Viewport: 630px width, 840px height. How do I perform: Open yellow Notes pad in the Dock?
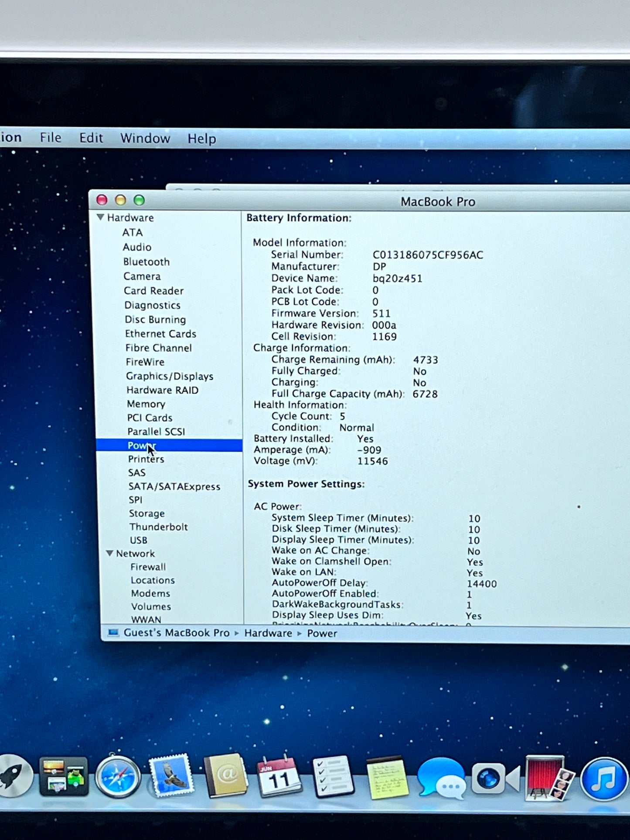coord(388,778)
